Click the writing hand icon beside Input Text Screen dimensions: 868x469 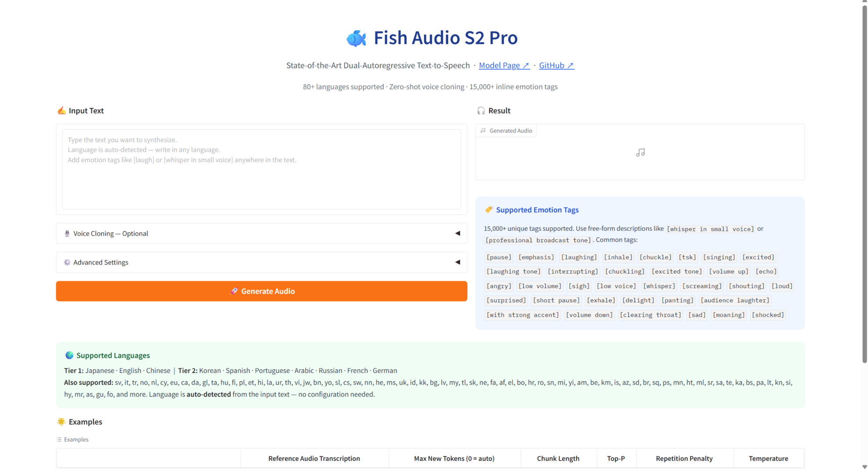tap(61, 111)
